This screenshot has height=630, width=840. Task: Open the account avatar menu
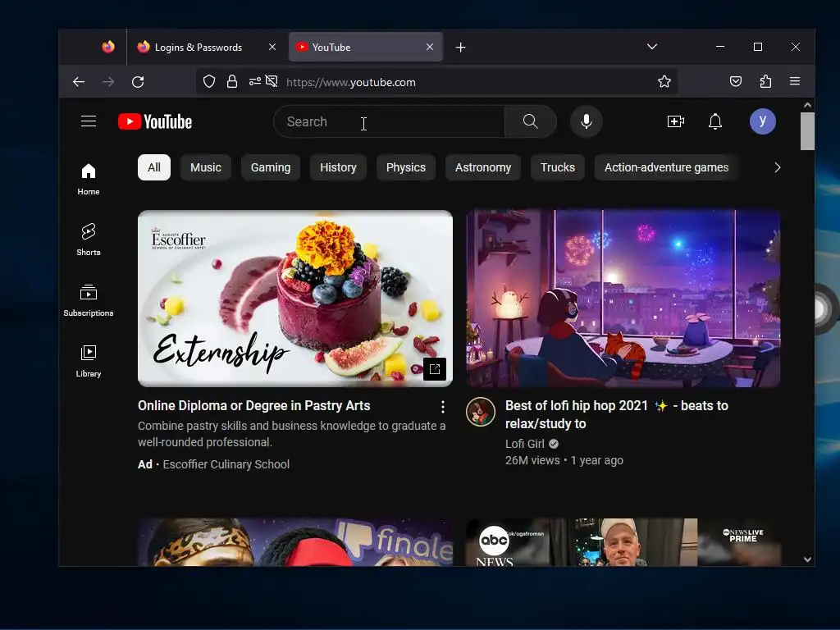[x=763, y=121]
